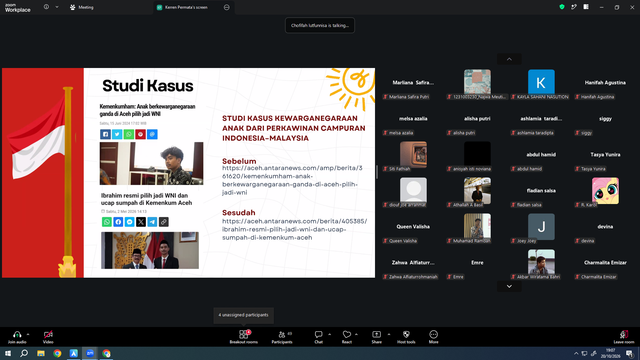Click the view layout icon in title bar

[x=586, y=7]
